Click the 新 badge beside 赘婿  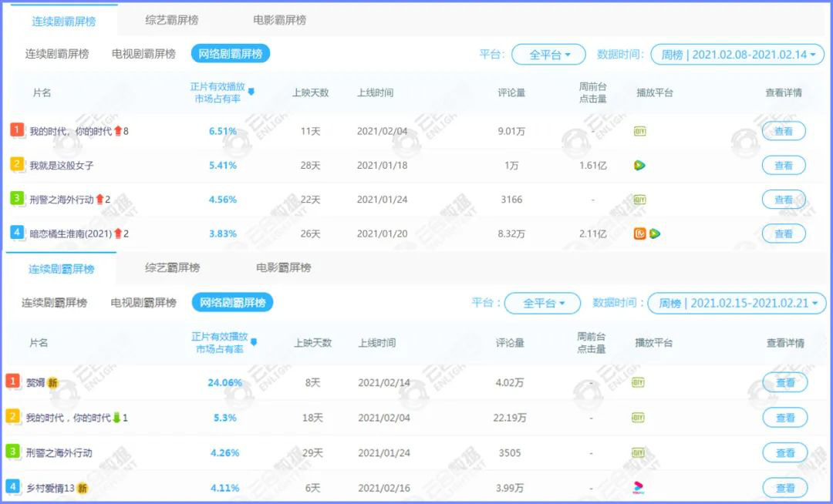52,382
